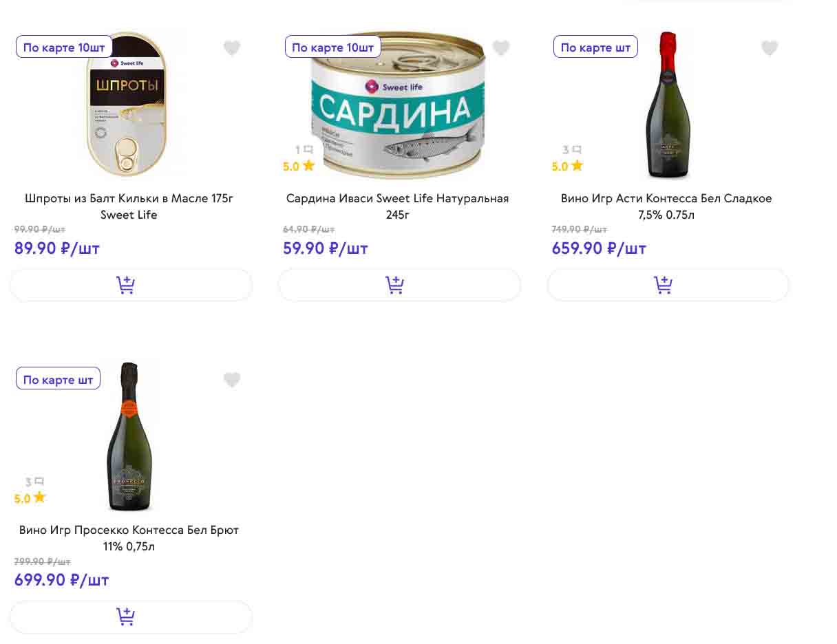Toggle heart on Просекко Контесса wine
Viewport: 837px width, 644px height.
[x=232, y=380]
